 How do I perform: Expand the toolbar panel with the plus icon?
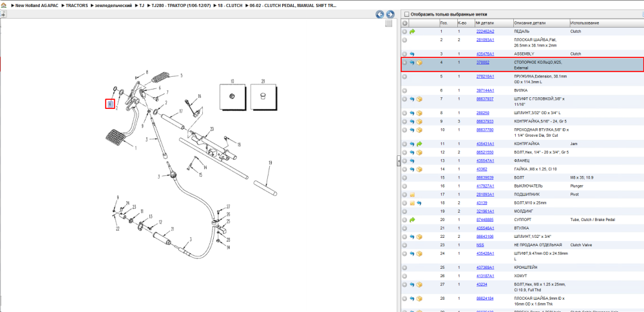point(3,14)
